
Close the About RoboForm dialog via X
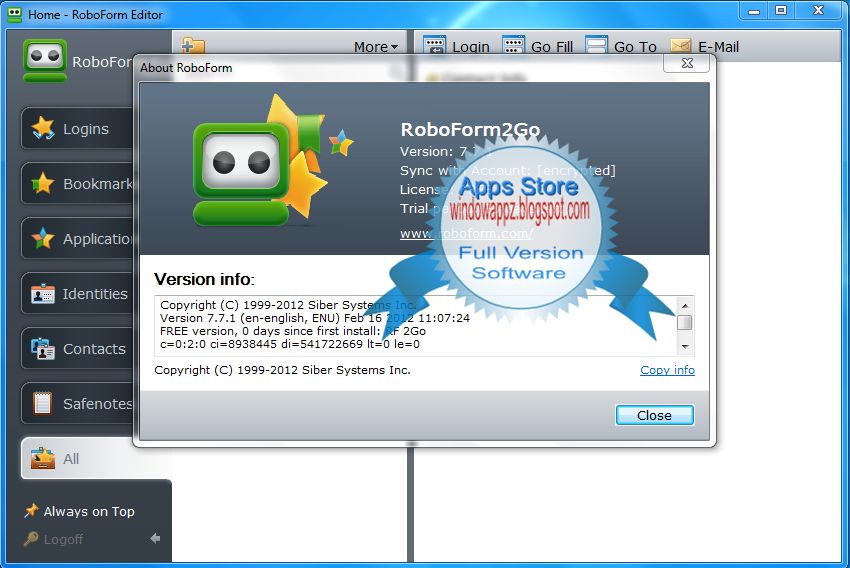pyautogui.click(x=687, y=63)
